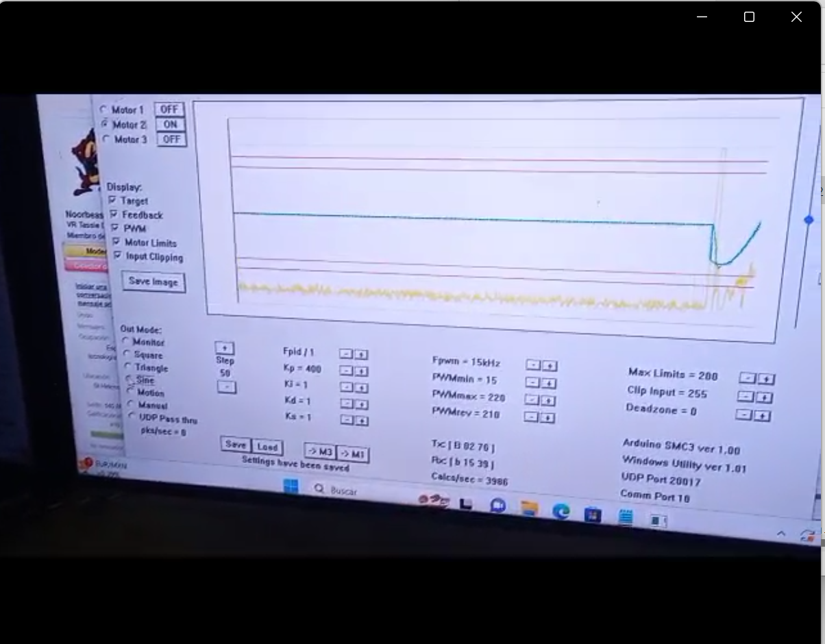Decrease PWMmin with the minus button
The width and height of the screenshot is (825, 644).
pos(532,382)
